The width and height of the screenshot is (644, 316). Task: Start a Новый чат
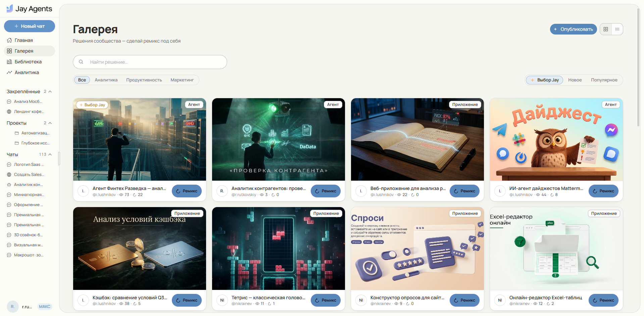[30, 26]
